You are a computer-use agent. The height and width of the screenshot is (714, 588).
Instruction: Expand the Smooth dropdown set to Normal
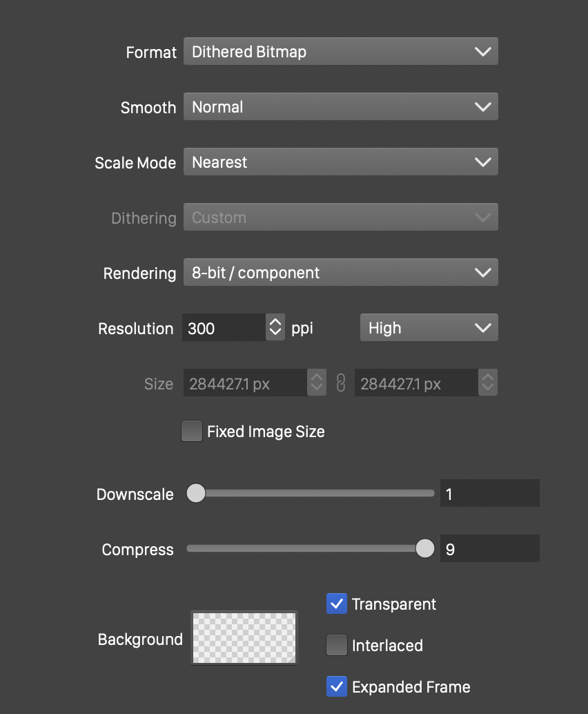[340, 107]
